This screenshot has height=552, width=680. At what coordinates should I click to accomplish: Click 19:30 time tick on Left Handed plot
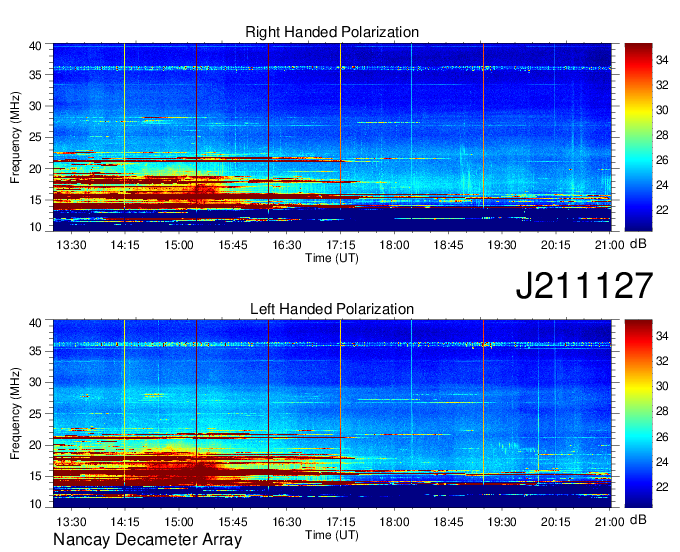502,522
